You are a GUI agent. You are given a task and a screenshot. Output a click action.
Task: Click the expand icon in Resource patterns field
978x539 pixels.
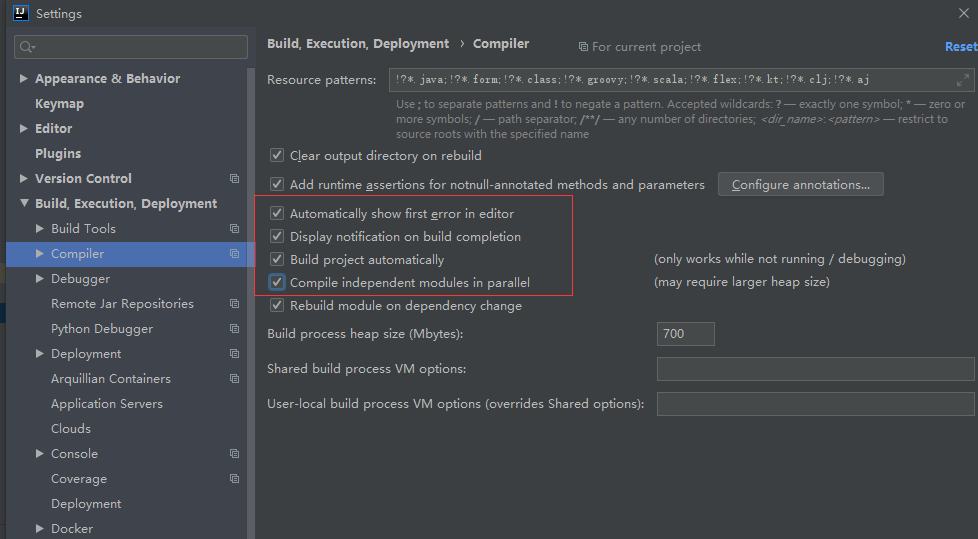pos(963,80)
